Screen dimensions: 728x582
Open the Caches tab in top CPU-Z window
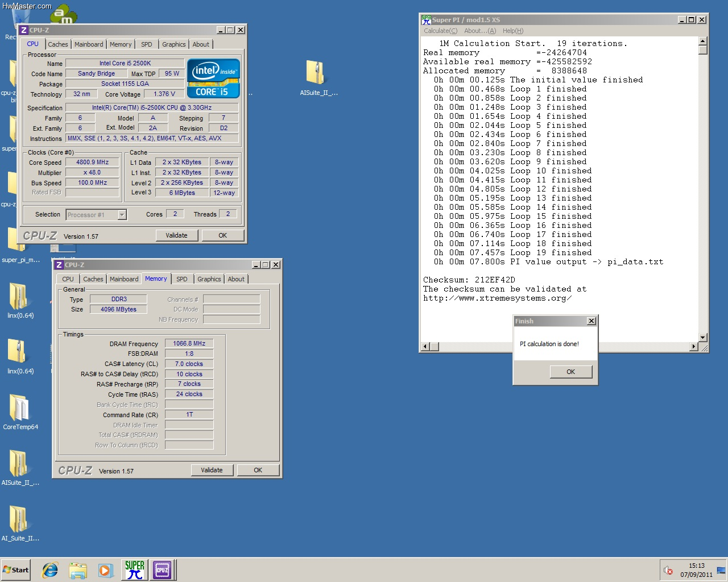tap(58, 44)
